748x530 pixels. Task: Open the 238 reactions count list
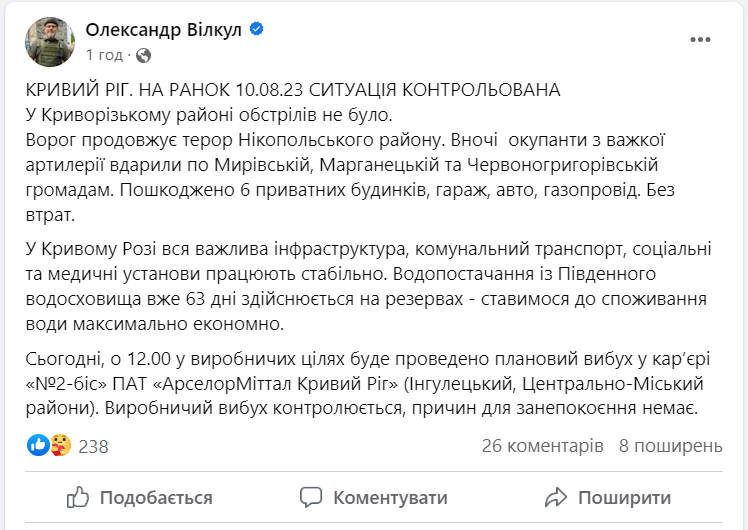(93, 445)
